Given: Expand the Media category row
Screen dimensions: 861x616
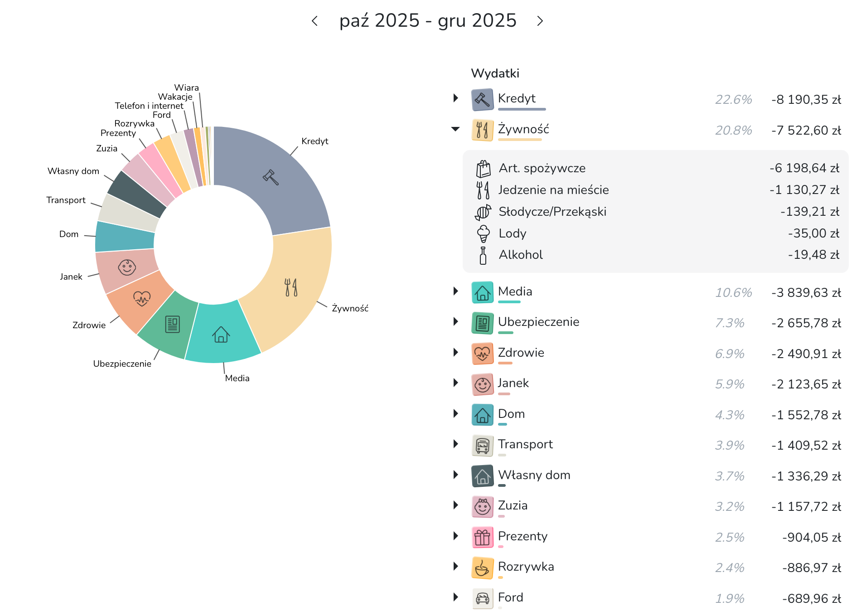Looking at the screenshot, I should tap(455, 291).
